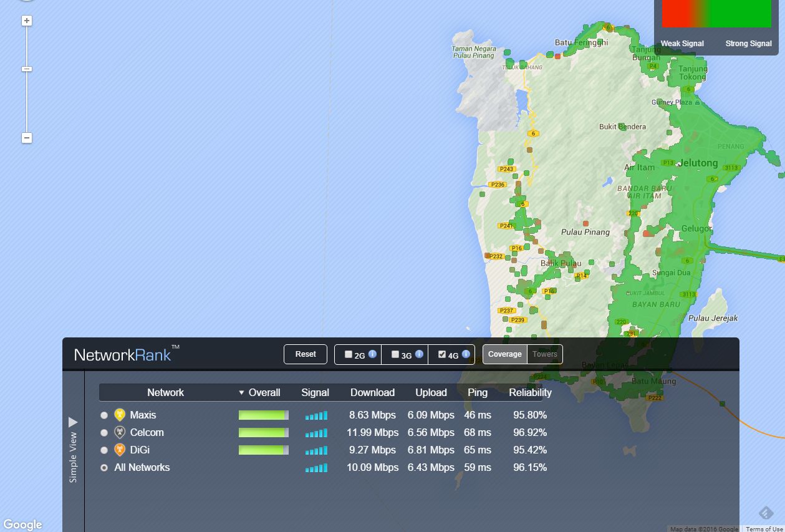The image size is (785, 532).
Task: Select the All Networks radio button
Action: coord(104,468)
